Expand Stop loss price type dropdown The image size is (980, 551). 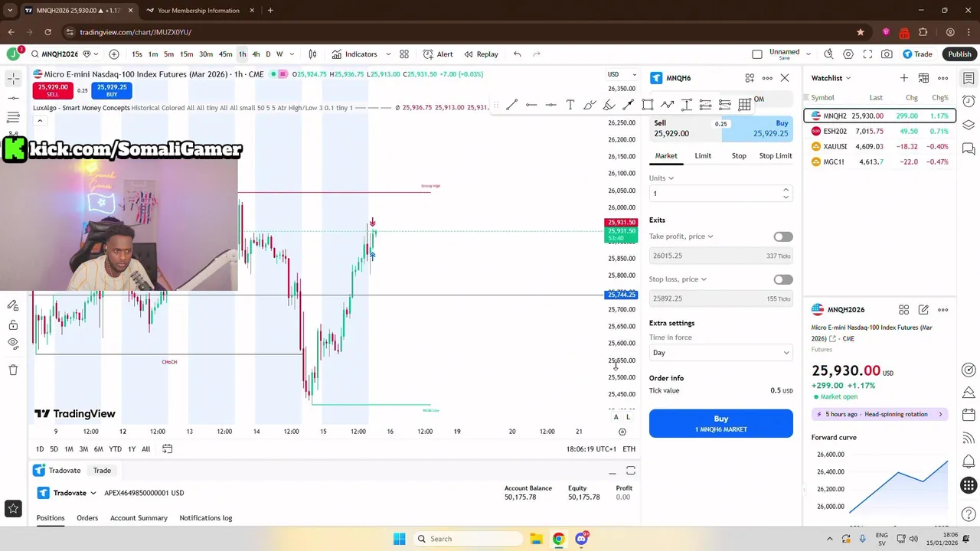click(x=678, y=279)
